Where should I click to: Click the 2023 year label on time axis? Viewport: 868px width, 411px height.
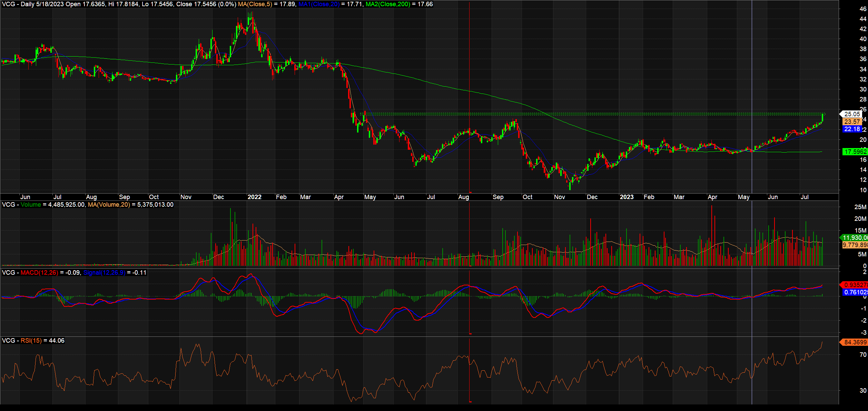pyautogui.click(x=627, y=197)
